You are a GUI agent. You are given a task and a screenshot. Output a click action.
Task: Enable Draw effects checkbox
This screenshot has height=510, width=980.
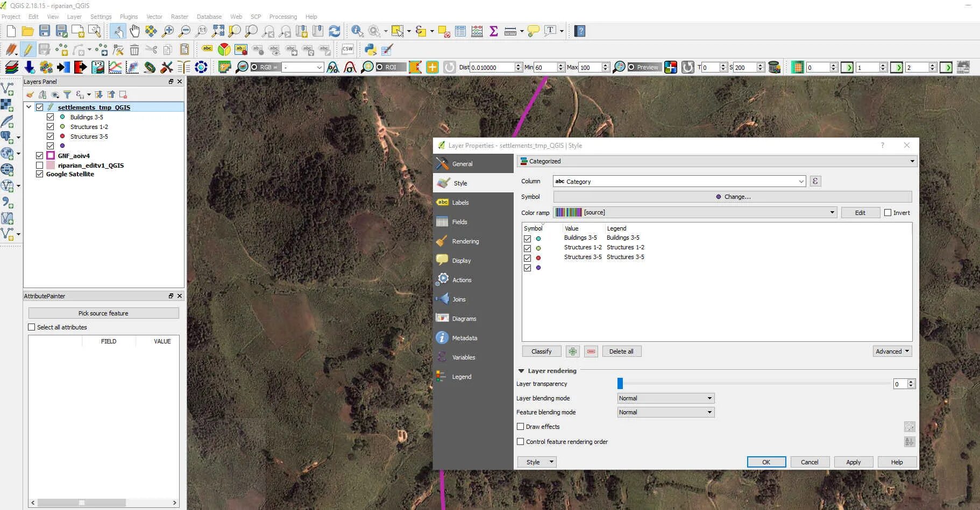[521, 427]
